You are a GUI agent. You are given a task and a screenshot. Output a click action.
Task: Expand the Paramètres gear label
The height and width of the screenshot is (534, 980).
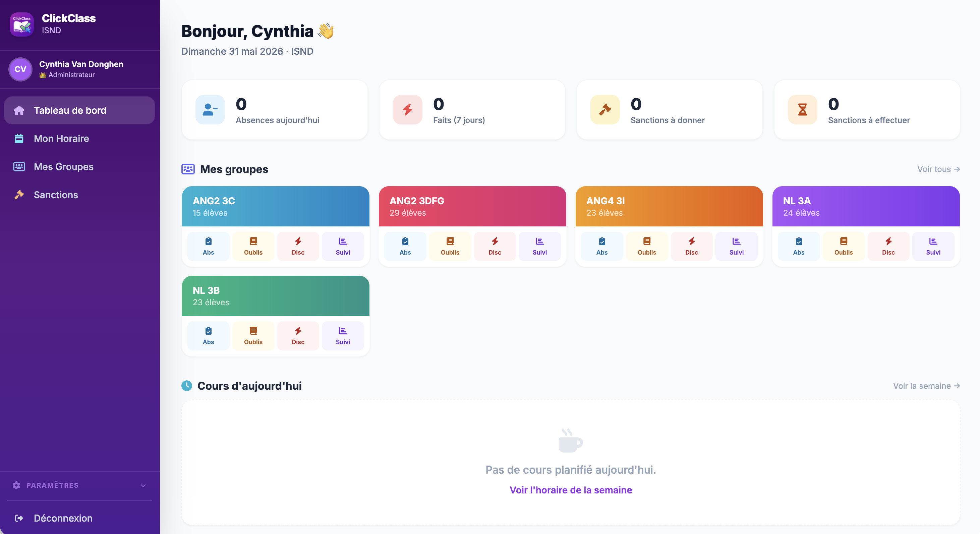pyautogui.click(x=46, y=485)
